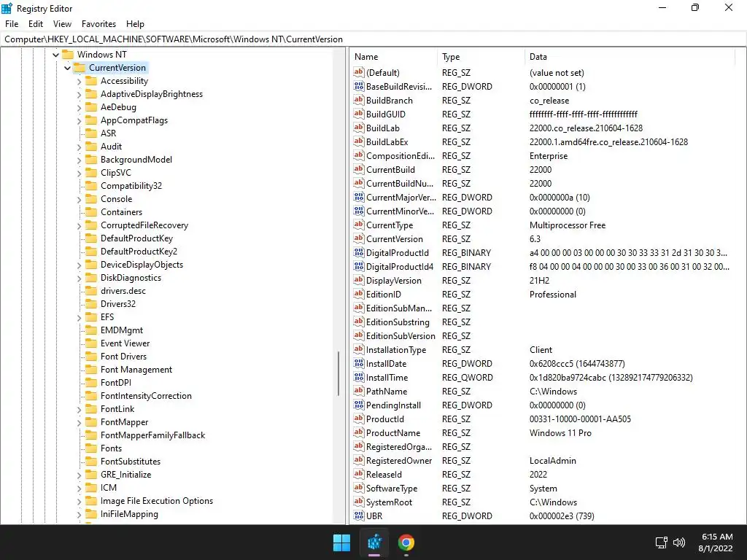Click the icon beside DigitalProductId
The width and height of the screenshot is (747, 560).
coord(359,253)
